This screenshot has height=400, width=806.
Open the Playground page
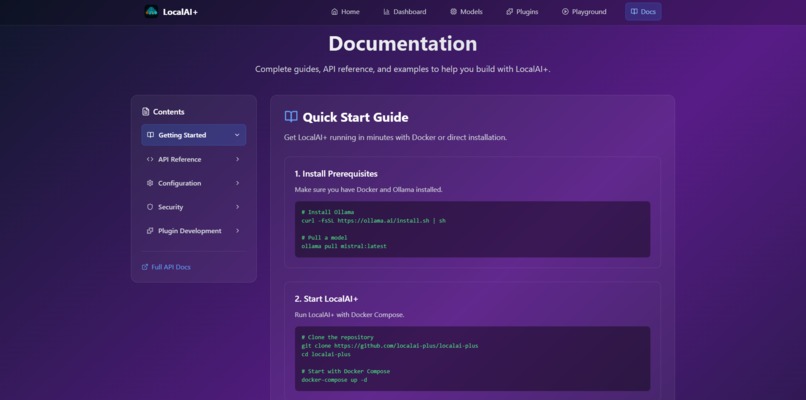(584, 11)
